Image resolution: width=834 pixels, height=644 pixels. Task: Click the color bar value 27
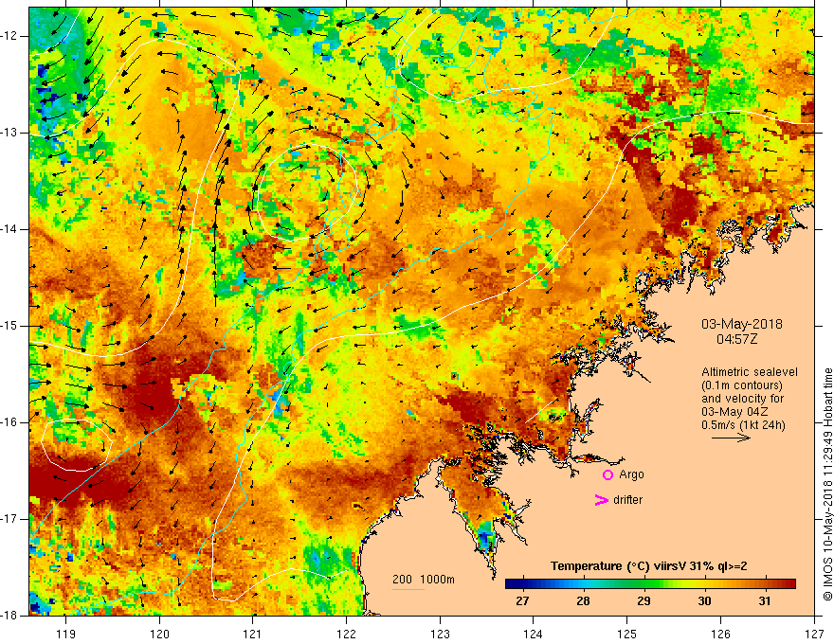pos(522,601)
